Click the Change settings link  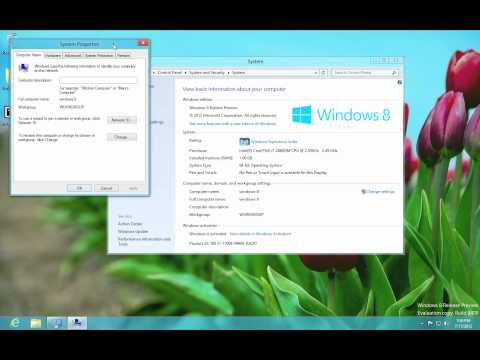pyautogui.click(x=380, y=192)
